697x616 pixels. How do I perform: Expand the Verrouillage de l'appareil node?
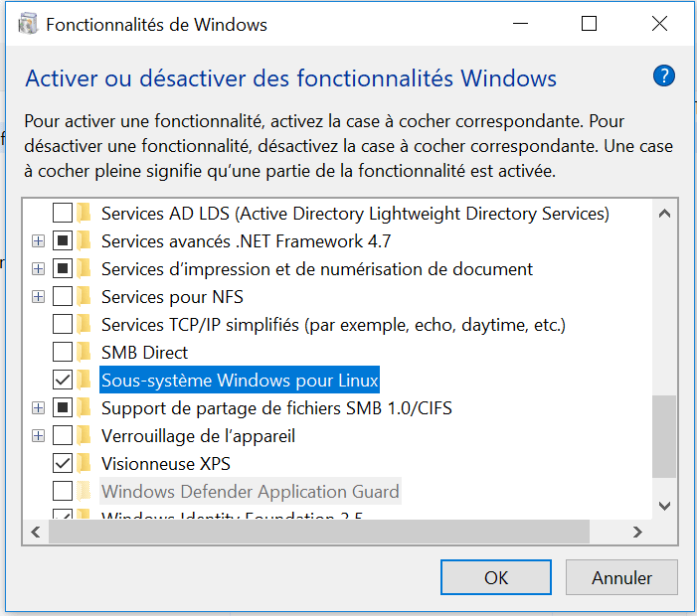click(x=38, y=435)
